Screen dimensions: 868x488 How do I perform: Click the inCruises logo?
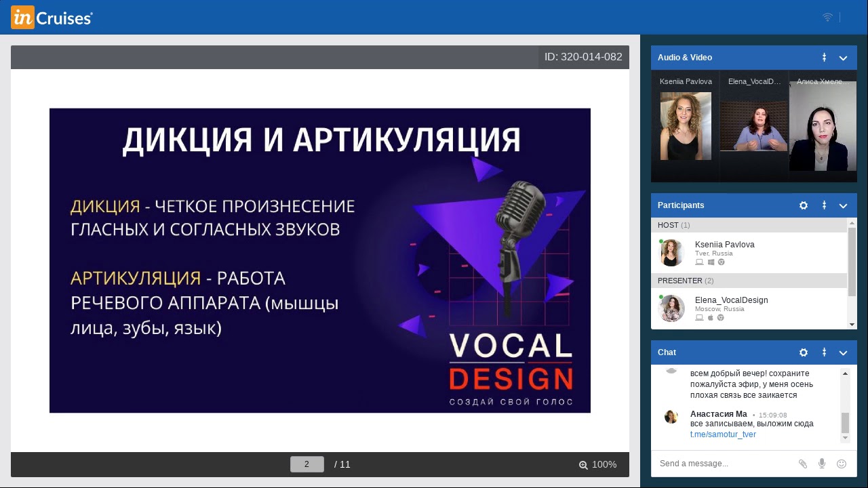pyautogui.click(x=52, y=18)
